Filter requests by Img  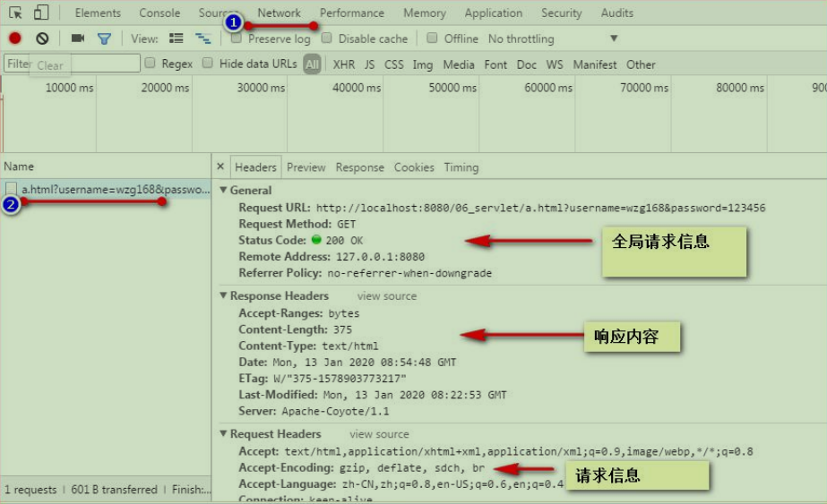click(x=423, y=64)
